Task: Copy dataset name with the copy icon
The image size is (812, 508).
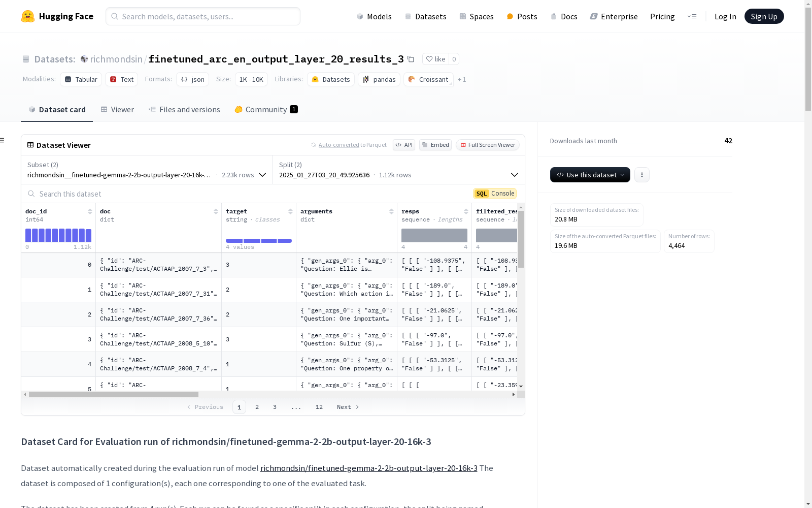Action: click(x=411, y=59)
